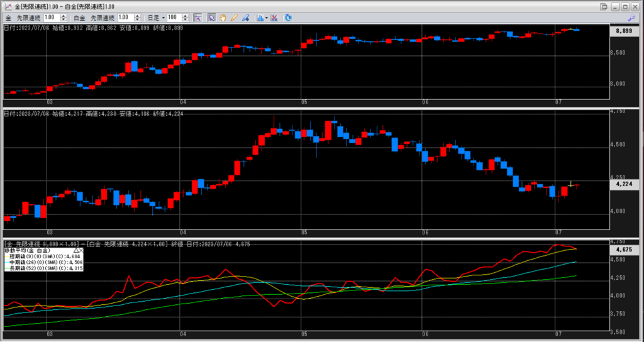Viewport: 644px width, 342px height.
Task: Collapse the 移動平均 legend with triangle
Action: tap(76, 250)
